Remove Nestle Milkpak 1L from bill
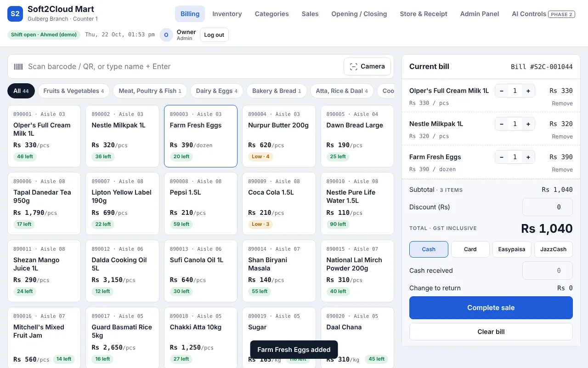 pos(562,137)
